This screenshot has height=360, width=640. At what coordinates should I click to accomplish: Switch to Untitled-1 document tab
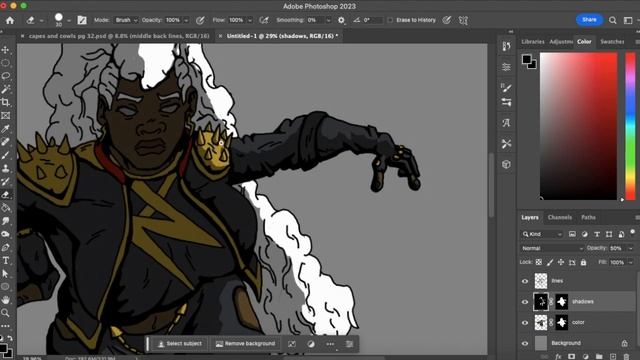point(282,36)
